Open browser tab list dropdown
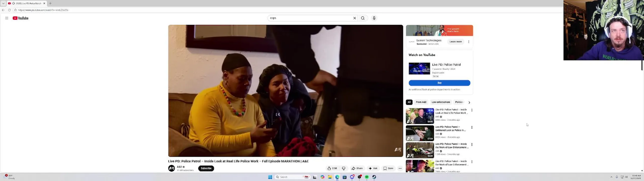 pos(3,4)
